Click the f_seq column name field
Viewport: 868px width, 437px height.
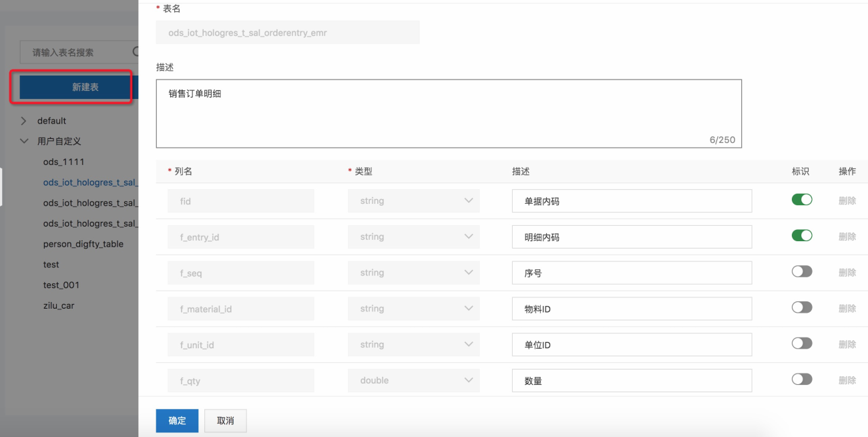[240, 273]
